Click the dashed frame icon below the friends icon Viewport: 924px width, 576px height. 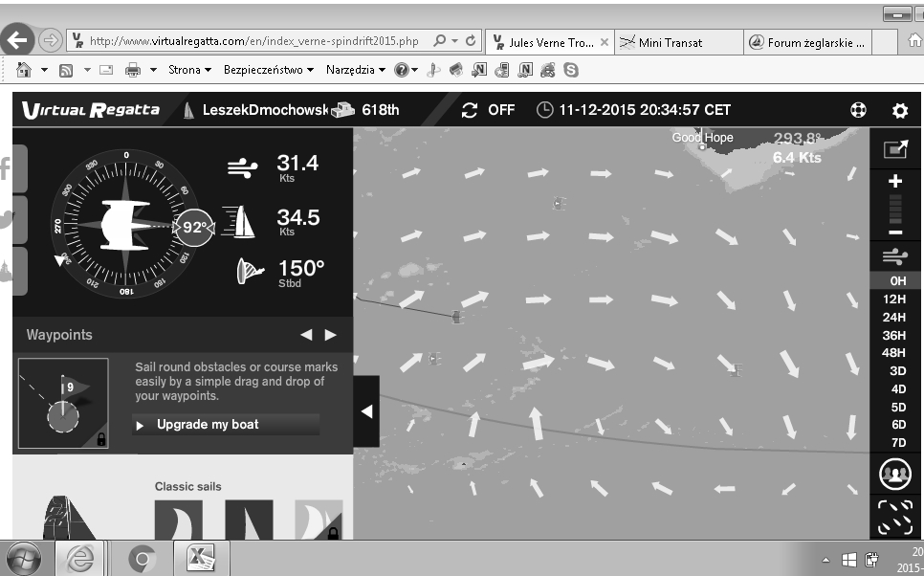click(895, 517)
